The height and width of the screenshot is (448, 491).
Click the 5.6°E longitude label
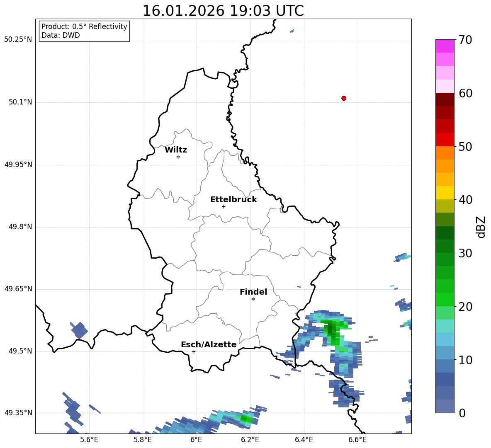click(89, 440)
